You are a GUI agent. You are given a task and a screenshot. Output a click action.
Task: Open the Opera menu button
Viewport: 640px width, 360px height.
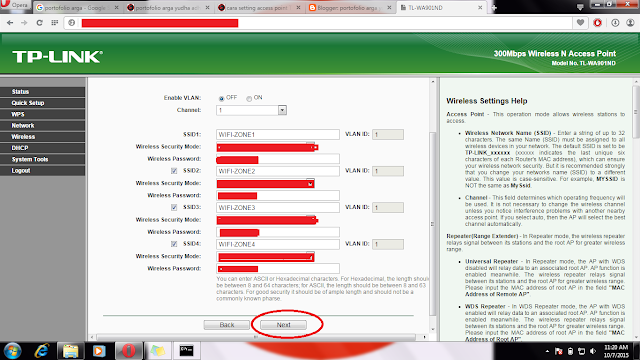(x=15, y=5)
